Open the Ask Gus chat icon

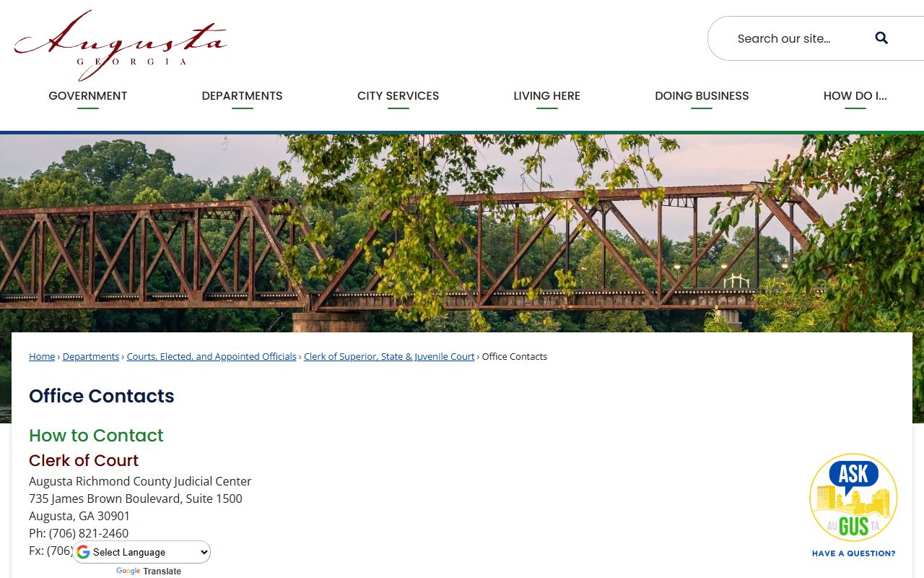click(x=853, y=498)
